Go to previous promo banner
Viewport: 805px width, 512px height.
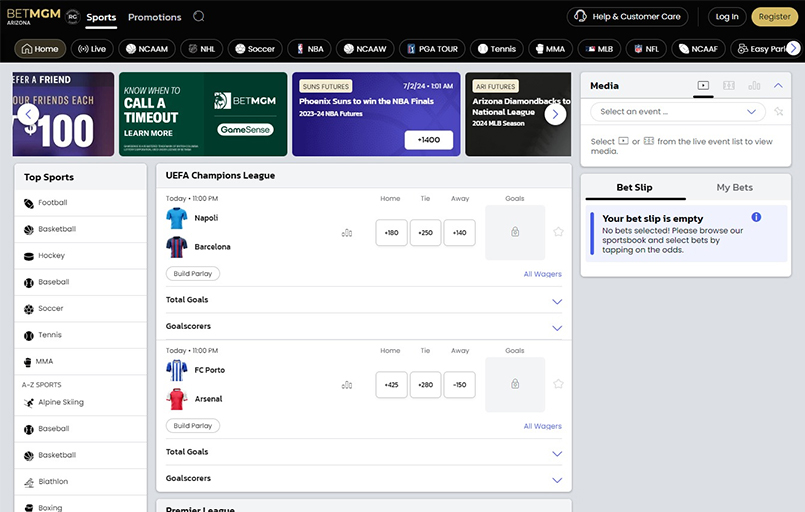(28, 114)
